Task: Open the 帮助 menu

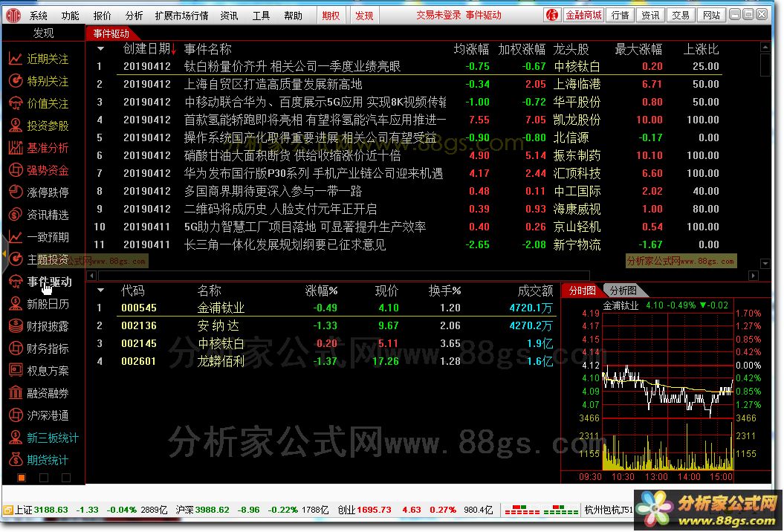Action: pos(293,16)
